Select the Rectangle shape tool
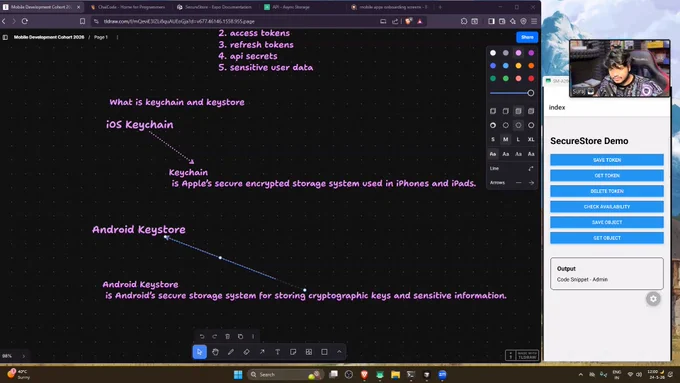Viewport: 680px width, 383px height. (x=324, y=352)
